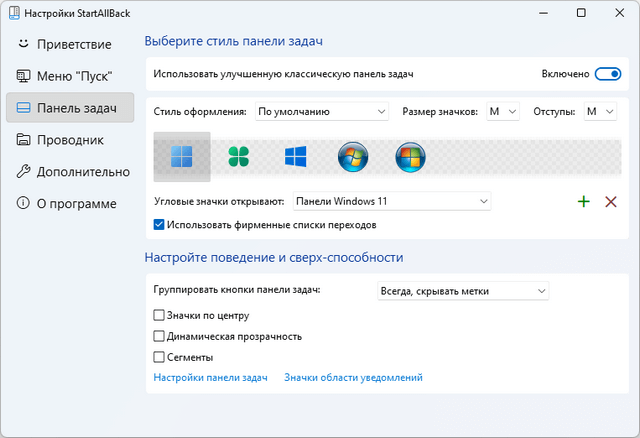The height and width of the screenshot is (438, 640).
Task: Select the Windows Vista orb icon
Action: coord(409,156)
